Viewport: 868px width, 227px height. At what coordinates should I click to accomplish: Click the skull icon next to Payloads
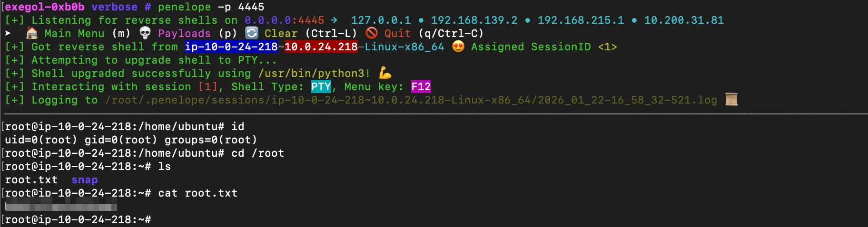pos(145,33)
